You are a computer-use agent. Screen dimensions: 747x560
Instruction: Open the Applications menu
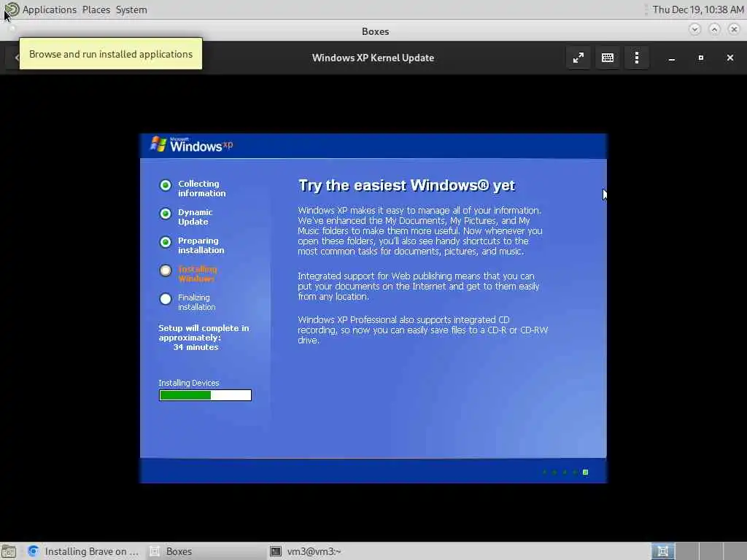pos(49,9)
